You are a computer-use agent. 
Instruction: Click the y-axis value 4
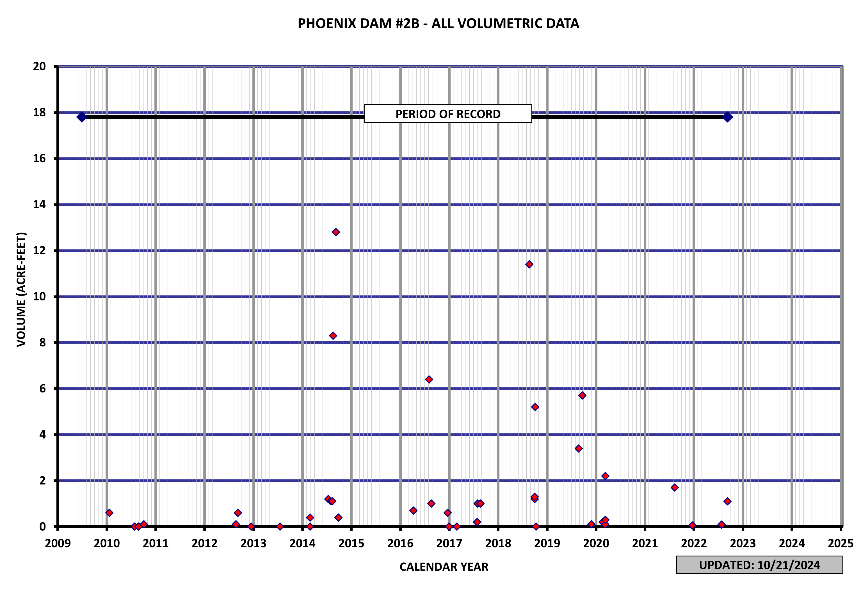pyautogui.click(x=43, y=434)
